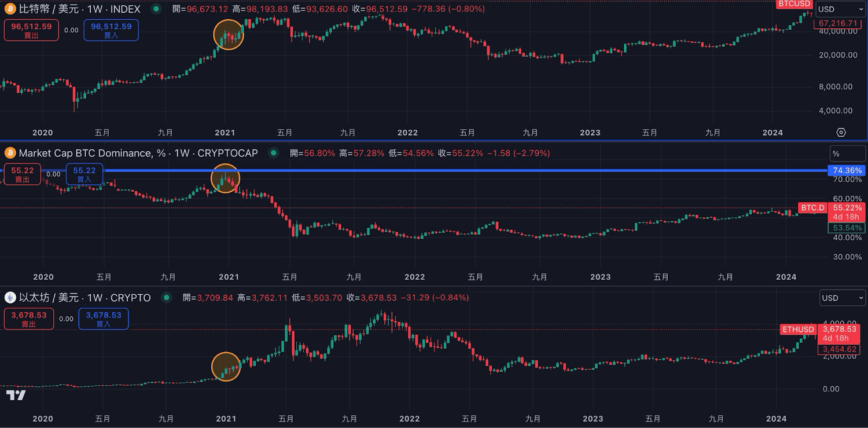Click the 53.54% value tag on dominance axis
Viewport: 868px width, 428px height.
click(x=847, y=228)
